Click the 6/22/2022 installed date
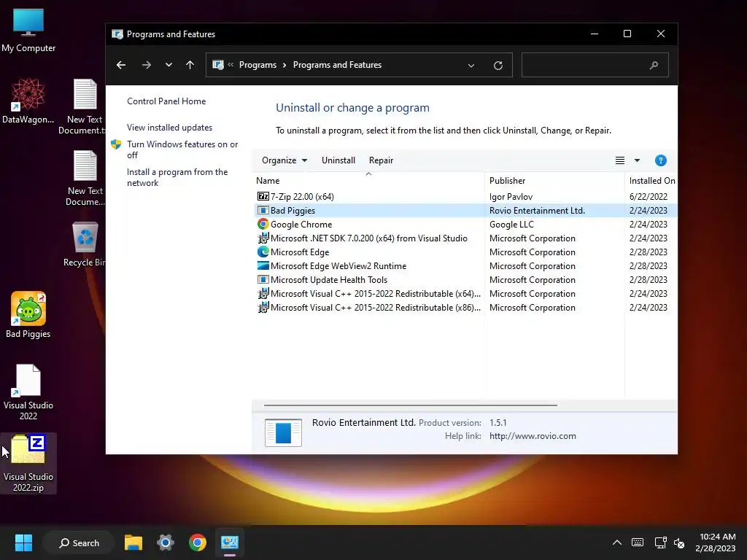Image resolution: width=747 pixels, height=560 pixels. click(648, 197)
